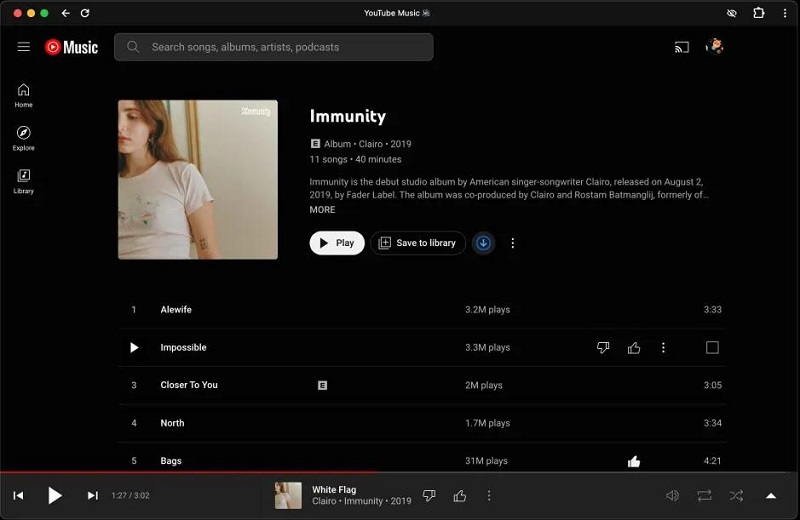Open Library in the sidebar

point(23,182)
